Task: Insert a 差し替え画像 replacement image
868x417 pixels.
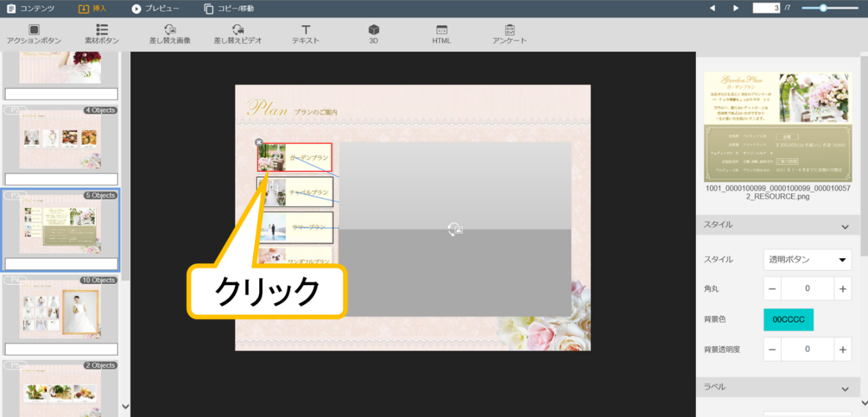Action: 170,34
